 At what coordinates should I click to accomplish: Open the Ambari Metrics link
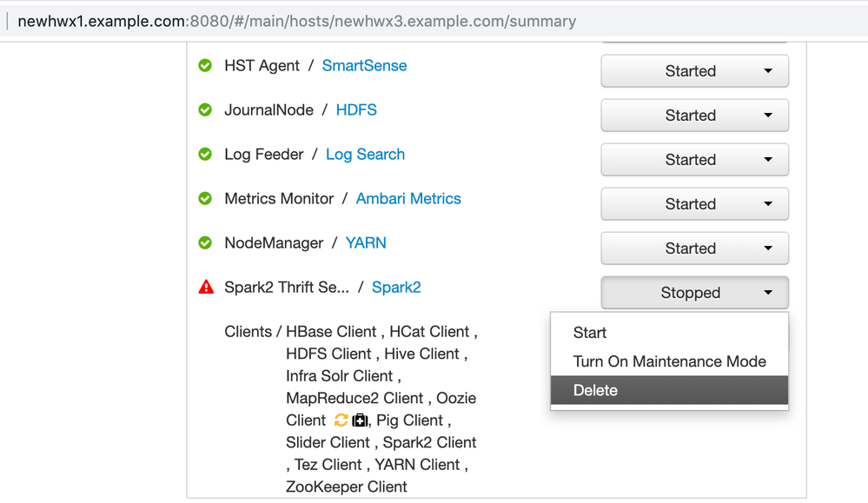tap(408, 199)
